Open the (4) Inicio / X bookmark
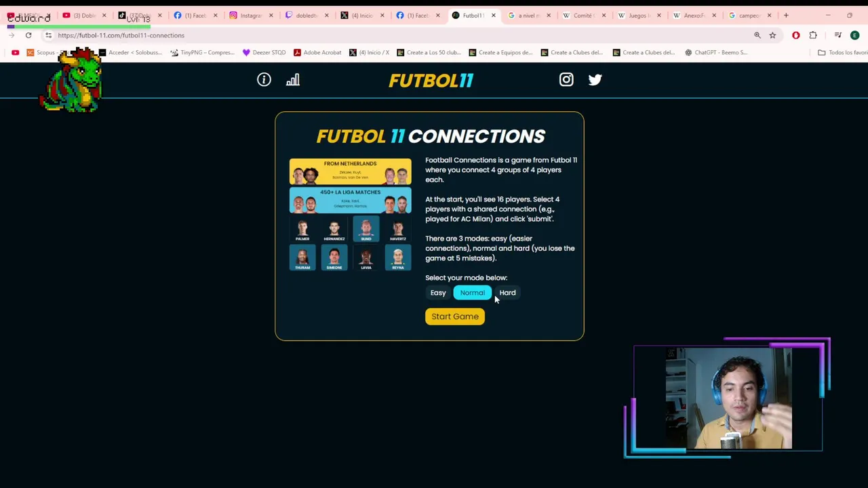The image size is (868, 488). [x=370, y=52]
